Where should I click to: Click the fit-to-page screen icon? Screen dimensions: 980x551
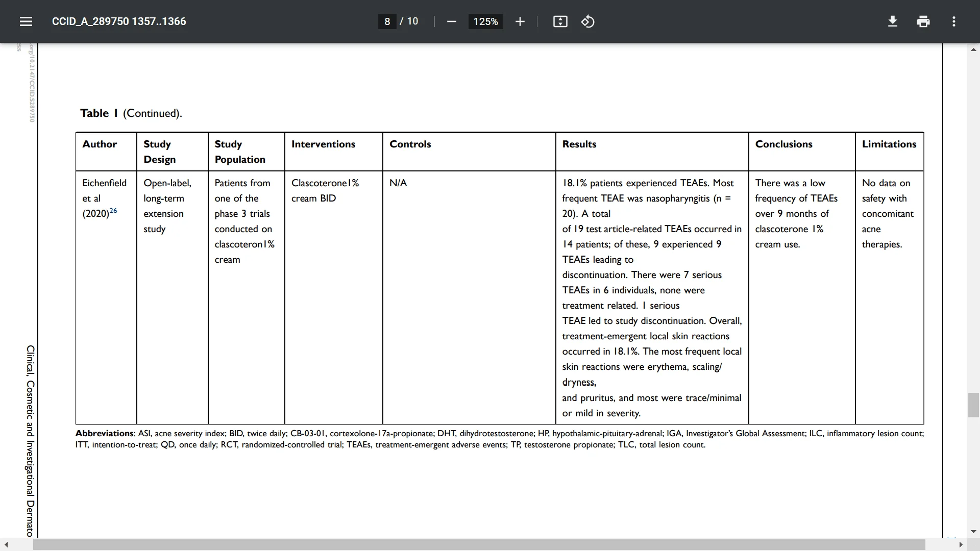point(560,21)
